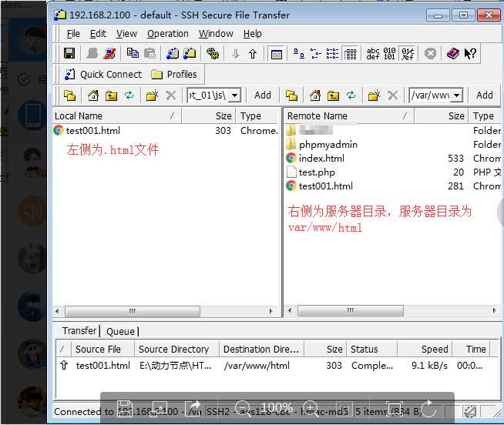Click local pane scroll right arrow
The width and height of the screenshot is (504, 425).
[x=270, y=311]
